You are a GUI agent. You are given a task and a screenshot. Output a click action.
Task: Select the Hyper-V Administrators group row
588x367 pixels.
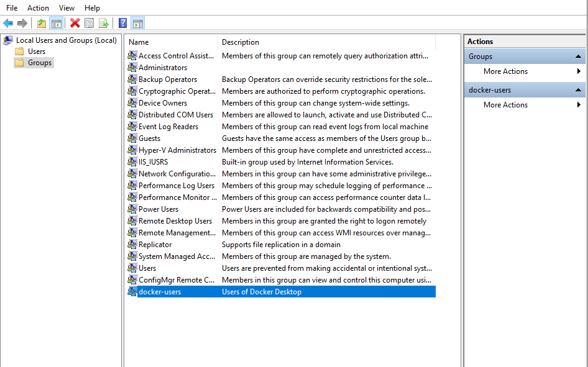(x=177, y=150)
